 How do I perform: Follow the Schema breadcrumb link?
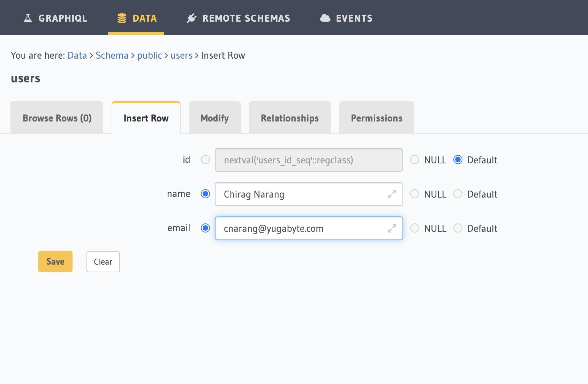click(x=112, y=56)
